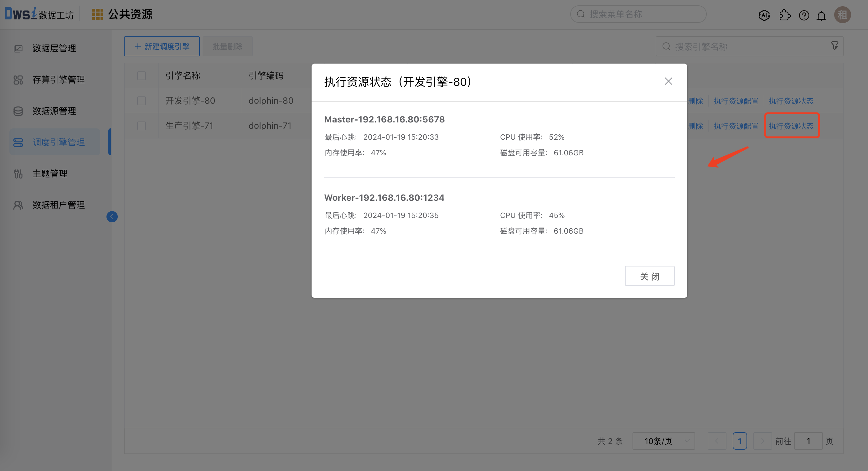This screenshot has height=471, width=868.
Task: Toggle the select-all checkbox in table header
Action: (142, 76)
